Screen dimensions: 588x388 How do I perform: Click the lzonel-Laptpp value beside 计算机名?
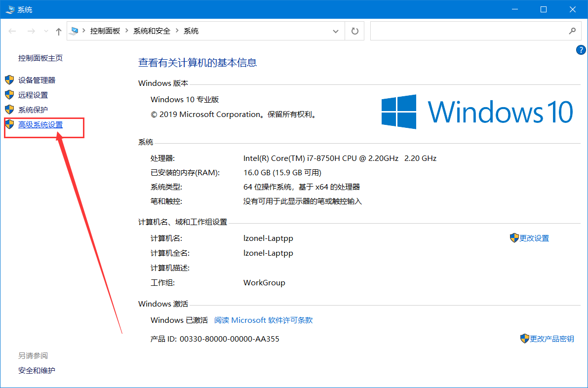[268, 238]
